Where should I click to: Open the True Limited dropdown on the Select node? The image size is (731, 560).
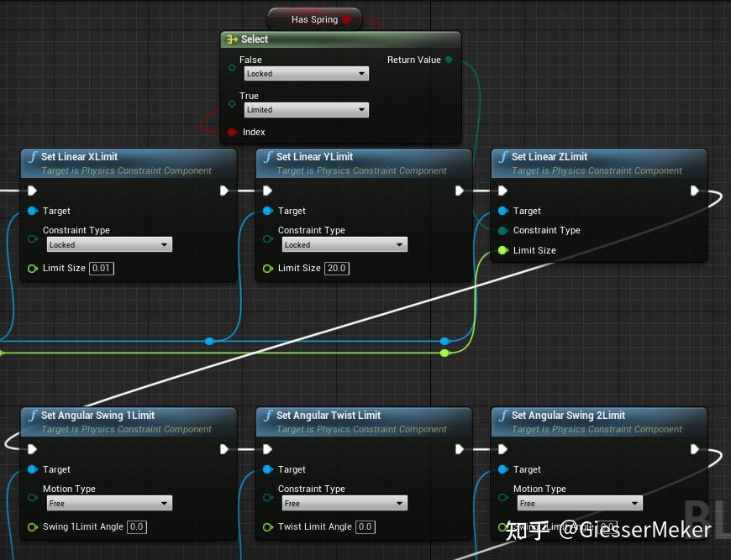coord(306,110)
